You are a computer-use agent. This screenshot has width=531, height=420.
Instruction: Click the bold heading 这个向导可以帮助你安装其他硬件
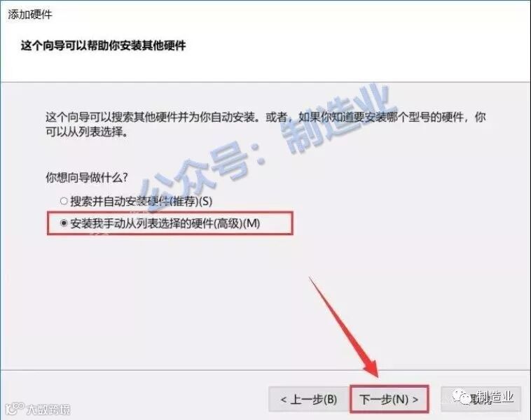click(103, 45)
